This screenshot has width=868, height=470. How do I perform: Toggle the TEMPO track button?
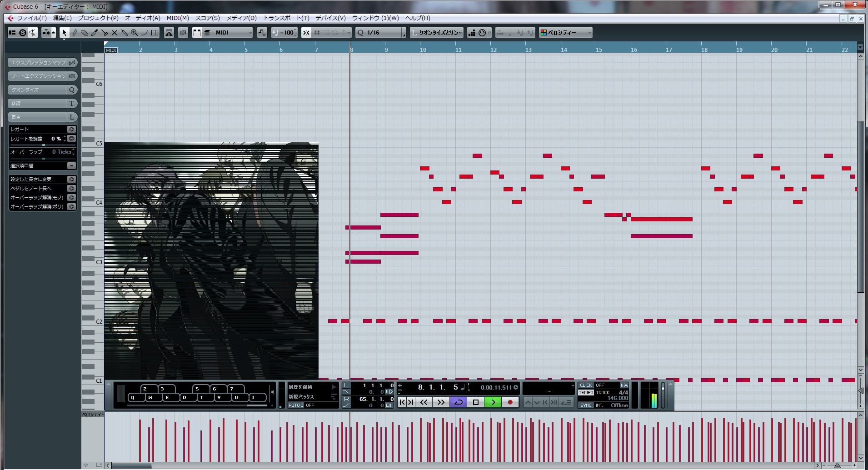point(586,393)
